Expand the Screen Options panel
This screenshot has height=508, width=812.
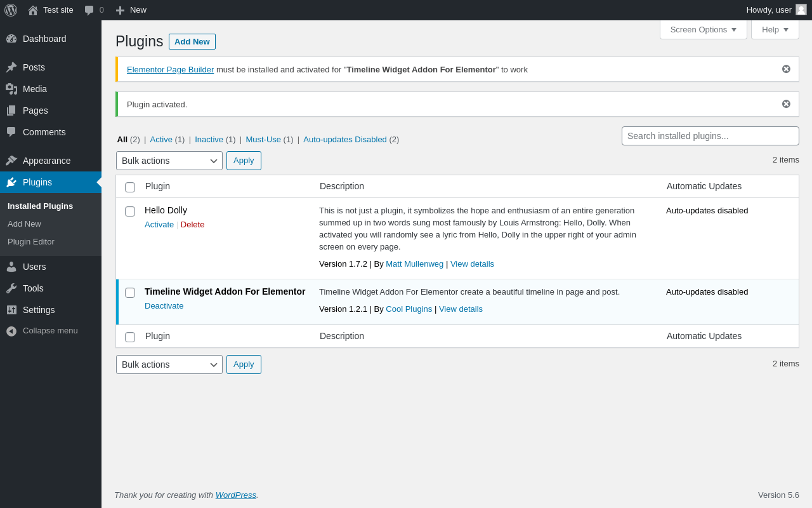[x=703, y=30]
